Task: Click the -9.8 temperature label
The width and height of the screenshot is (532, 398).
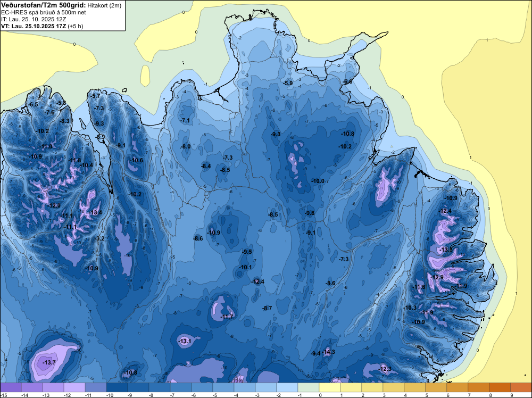Action: 310,213
